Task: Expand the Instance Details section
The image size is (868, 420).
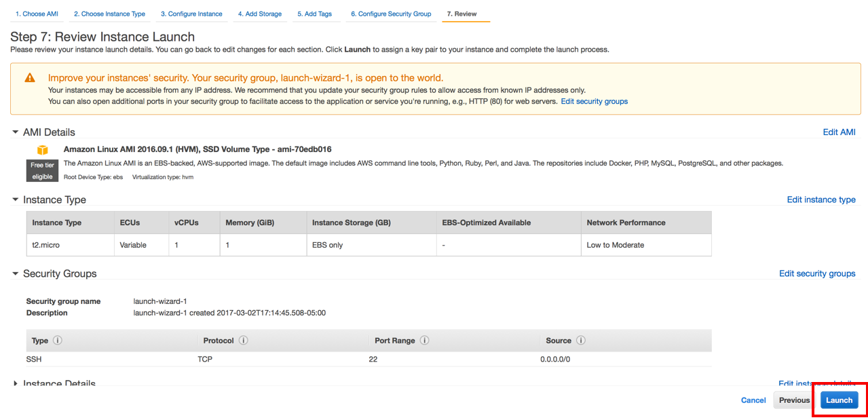Action: coord(16,383)
